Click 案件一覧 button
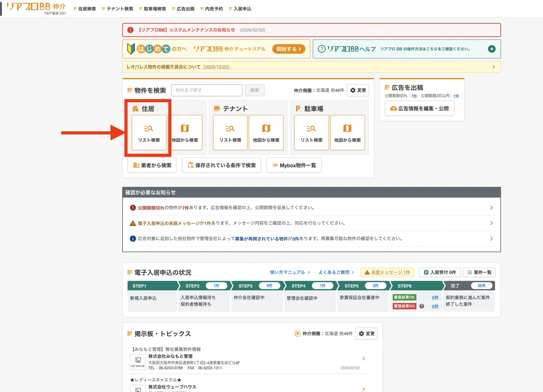Viewport: 543px width, 392px height. (479, 272)
